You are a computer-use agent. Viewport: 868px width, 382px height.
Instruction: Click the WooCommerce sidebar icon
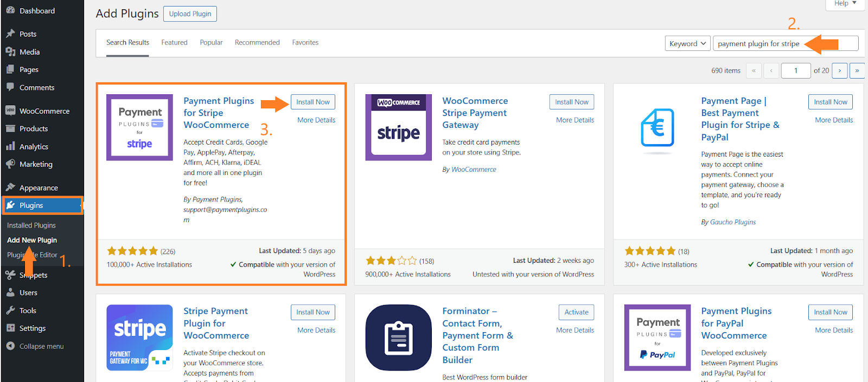10,111
